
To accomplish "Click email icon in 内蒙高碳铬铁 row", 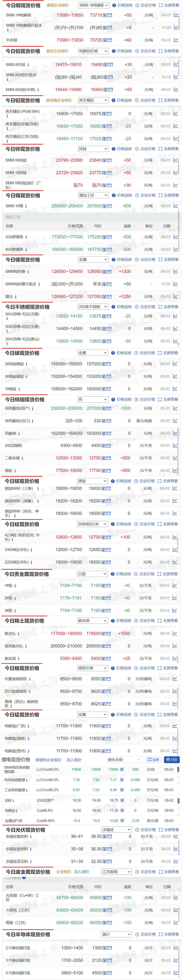I will coord(109,679).
